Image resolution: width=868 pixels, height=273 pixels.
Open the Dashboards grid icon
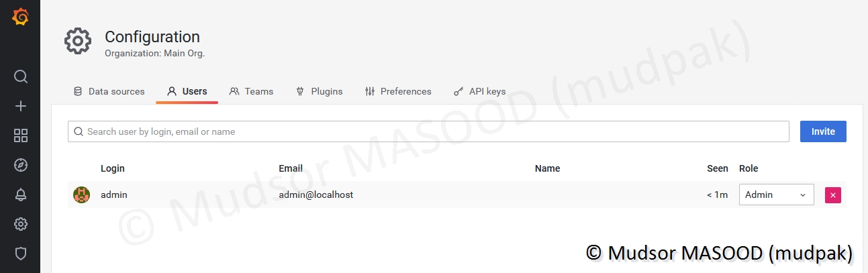click(x=21, y=135)
